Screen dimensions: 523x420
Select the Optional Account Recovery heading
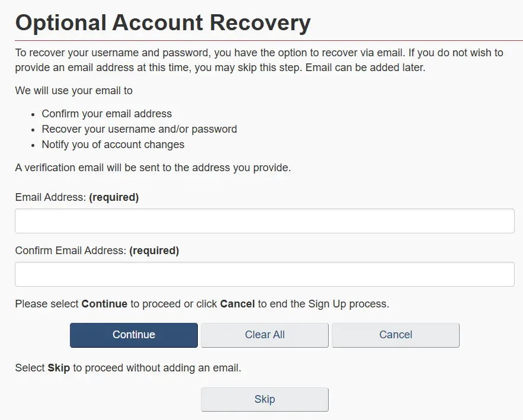point(162,23)
